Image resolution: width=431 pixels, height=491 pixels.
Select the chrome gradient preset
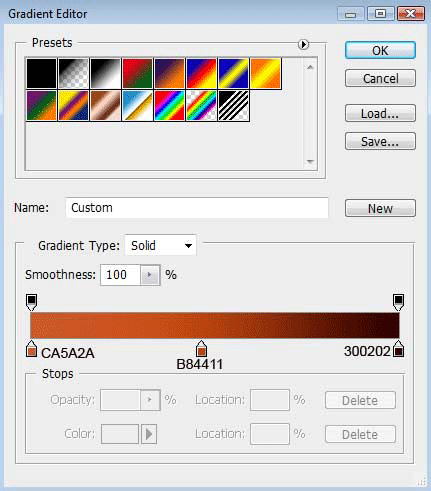(137, 105)
